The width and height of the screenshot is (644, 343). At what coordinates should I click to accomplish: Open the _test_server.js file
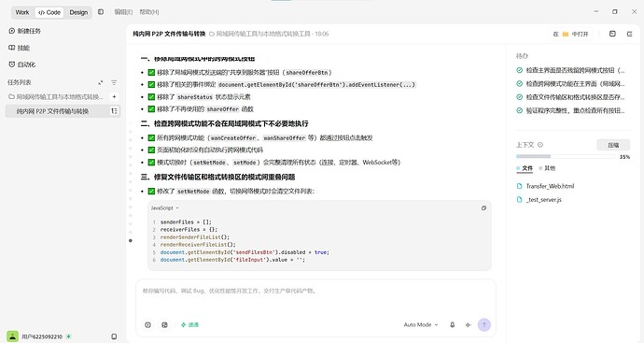pyautogui.click(x=544, y=199)
